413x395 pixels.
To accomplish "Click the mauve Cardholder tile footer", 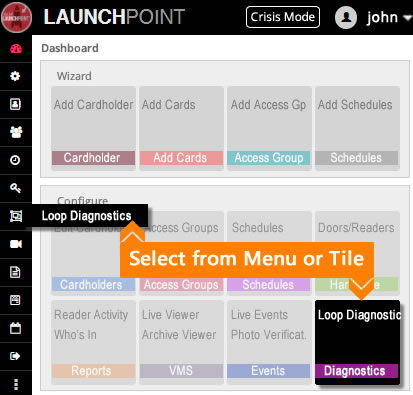I will coord(93,158).
